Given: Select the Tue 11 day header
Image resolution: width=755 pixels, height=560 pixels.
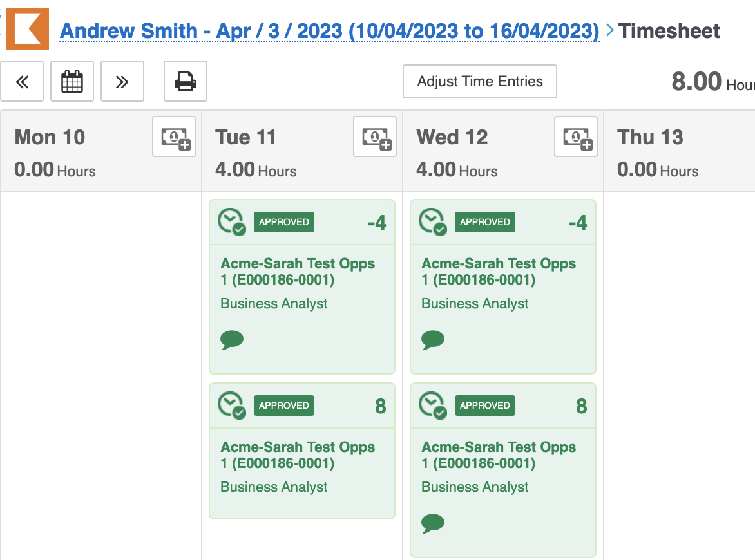Looking at the screenshot, I should pyautogui.click(x=245, y=137).
